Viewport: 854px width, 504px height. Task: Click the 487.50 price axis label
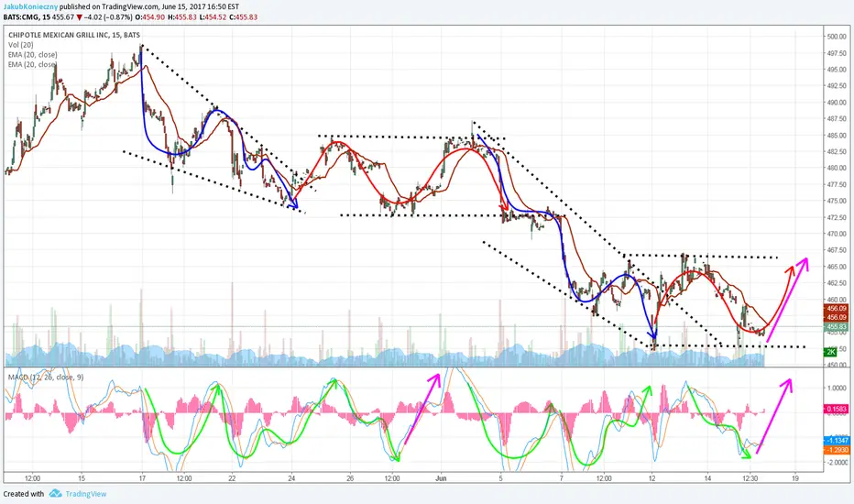coord(836,119)
